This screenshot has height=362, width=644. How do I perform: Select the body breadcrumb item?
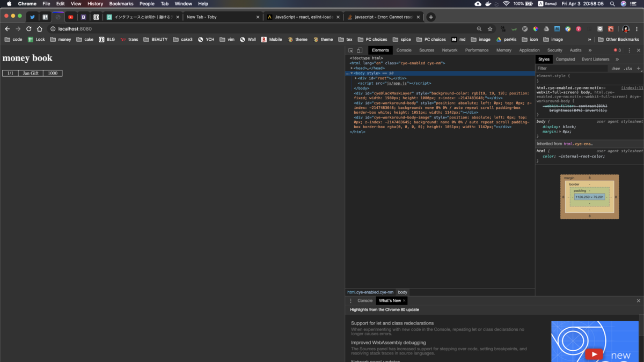[x=402, y=292]
